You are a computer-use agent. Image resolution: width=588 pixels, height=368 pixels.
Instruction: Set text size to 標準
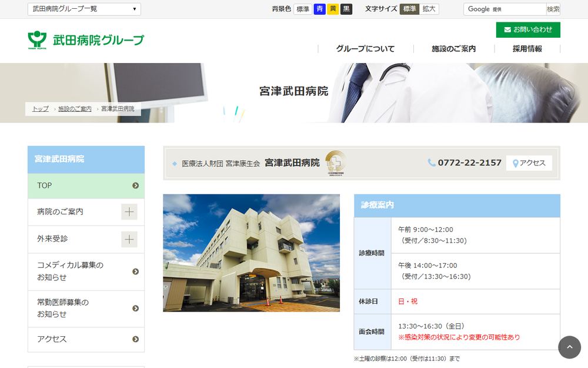(409, 9)
